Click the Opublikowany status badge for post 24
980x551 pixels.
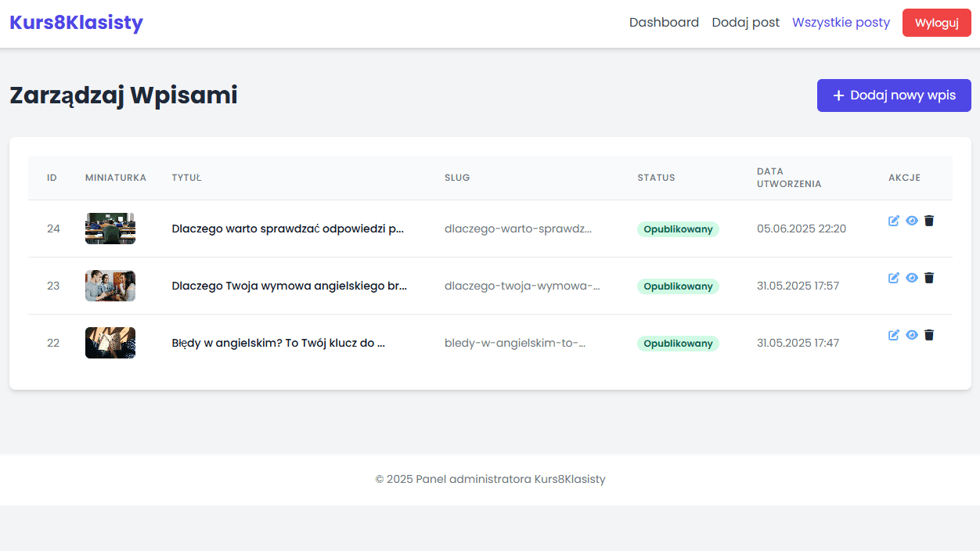tap(678, 229)
